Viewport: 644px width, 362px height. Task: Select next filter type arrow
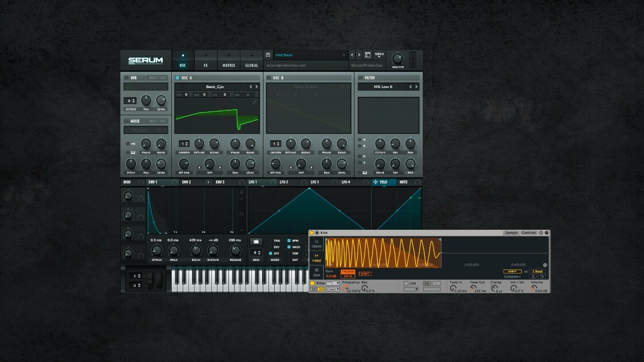point(416,87)
